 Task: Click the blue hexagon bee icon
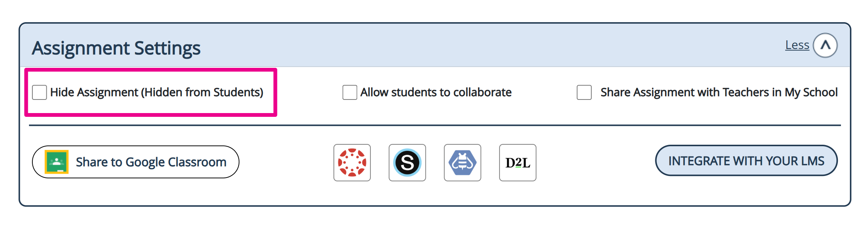pos(462,162)
